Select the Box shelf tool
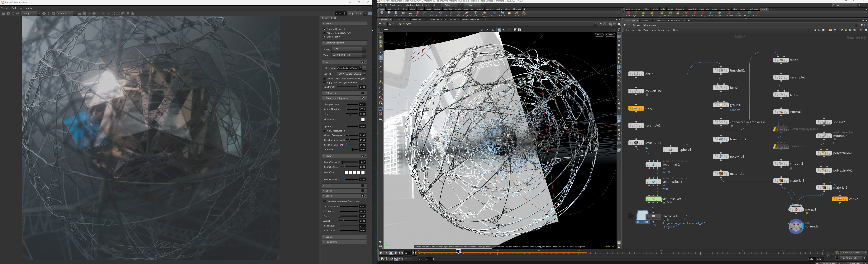Screen dimensions: 868x264 pos(382,14)
